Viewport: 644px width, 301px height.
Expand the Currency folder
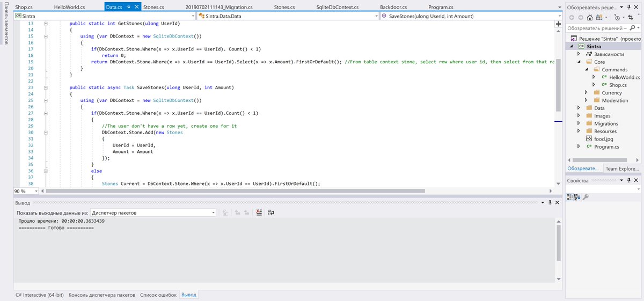587,93
